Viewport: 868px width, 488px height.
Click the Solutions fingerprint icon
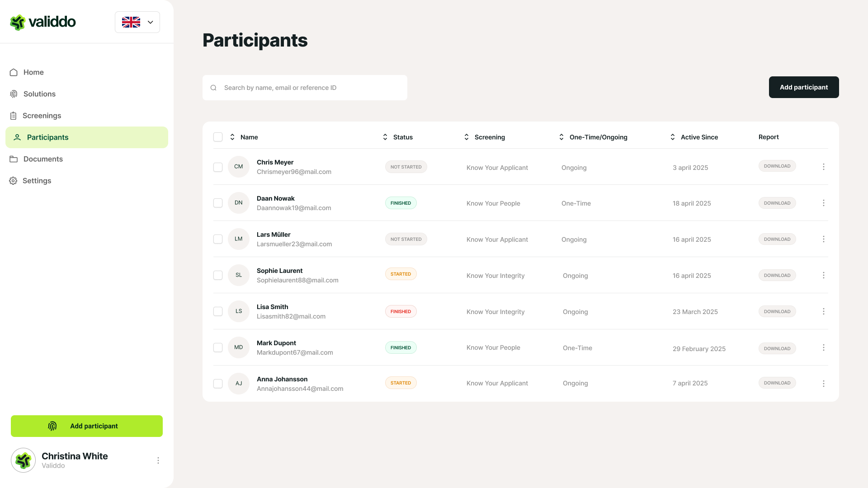click(x=14, y=94)
